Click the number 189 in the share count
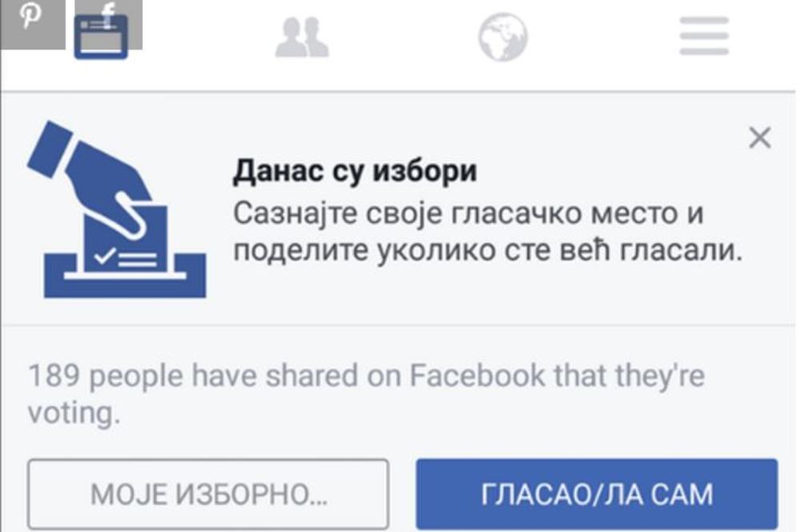 click(54, 375)
